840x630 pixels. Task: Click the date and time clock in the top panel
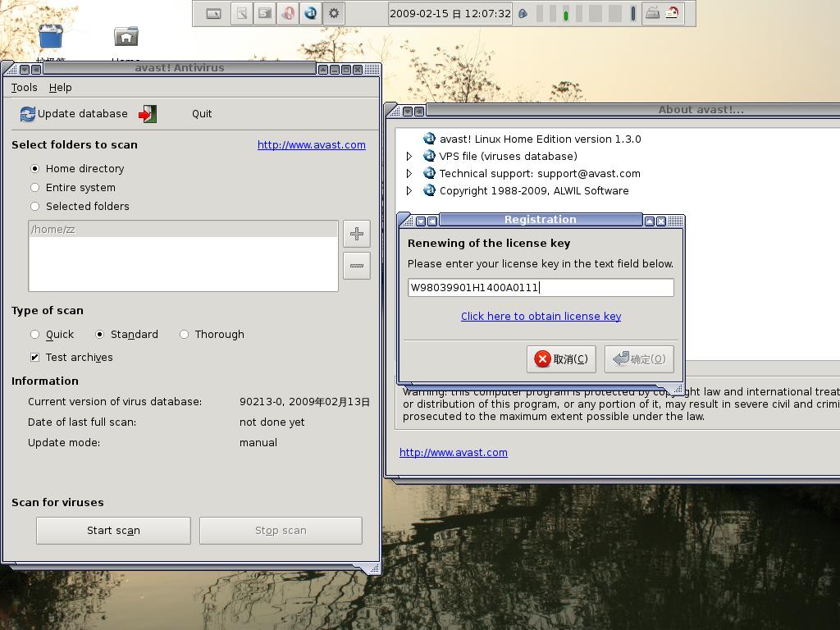(x=450, y=13)
